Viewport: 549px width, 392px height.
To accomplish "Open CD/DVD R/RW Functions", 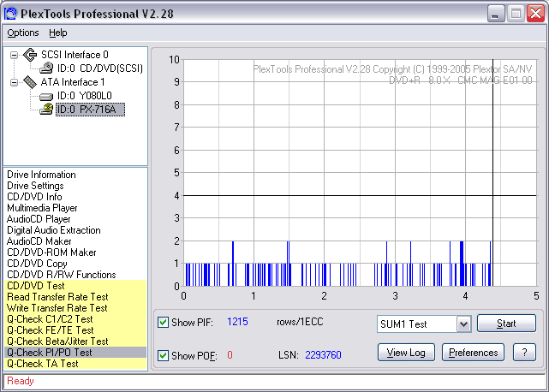I will tap(62, 275).
